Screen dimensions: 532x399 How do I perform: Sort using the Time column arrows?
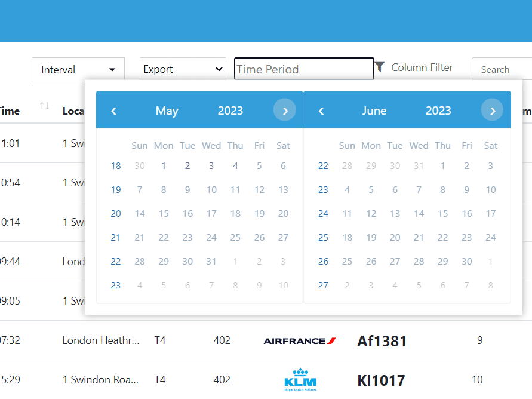point(44,106)
